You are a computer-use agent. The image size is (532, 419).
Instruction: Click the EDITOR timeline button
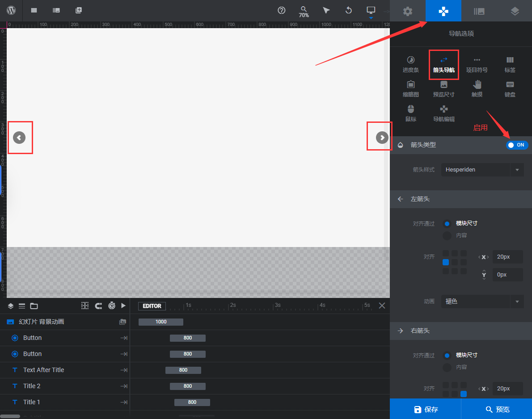(x=152, y=306)
